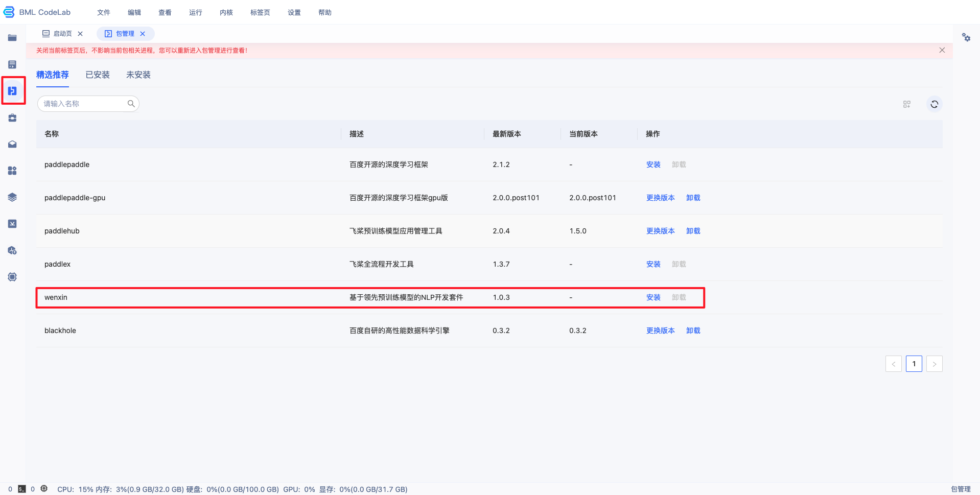Refresh the package list
The image size is (980, 495).
pyautogui.click(x=934, y=104)
